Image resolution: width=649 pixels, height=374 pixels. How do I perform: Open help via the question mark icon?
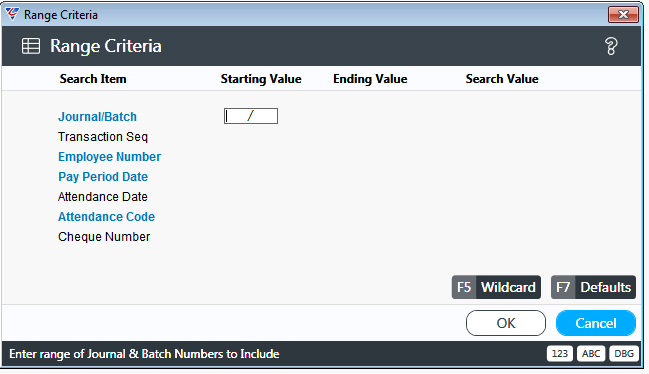coord(611,46)
